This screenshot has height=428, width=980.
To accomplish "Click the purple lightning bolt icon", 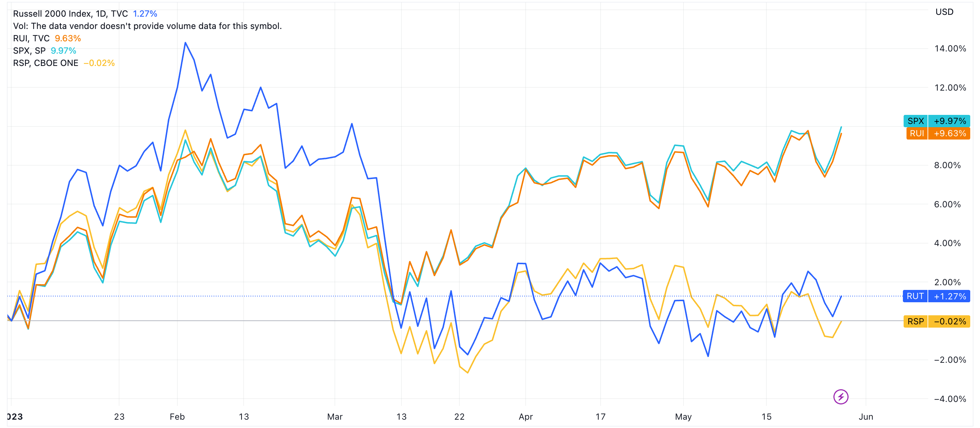I will click(840, 397).
